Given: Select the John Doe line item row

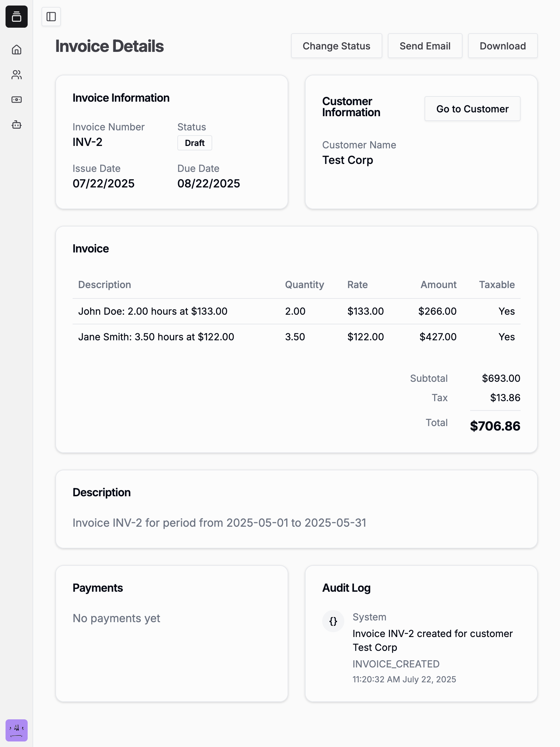Looking at the screenshot, I should 153,311.
